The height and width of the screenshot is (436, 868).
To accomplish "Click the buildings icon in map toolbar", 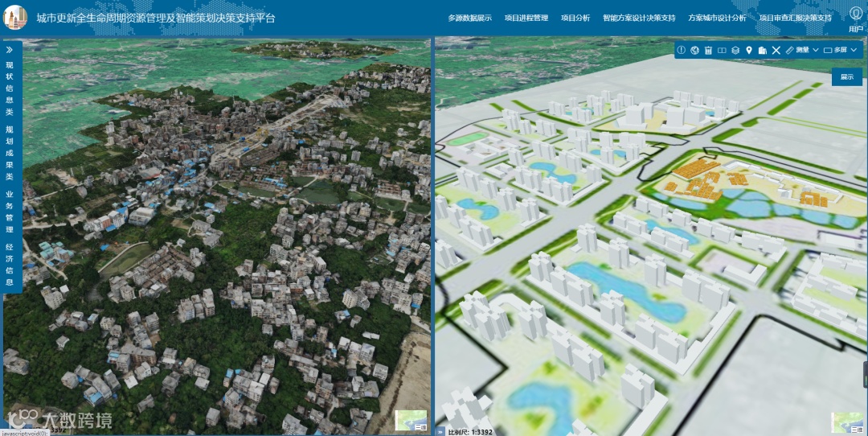I will tap(762, 51).
